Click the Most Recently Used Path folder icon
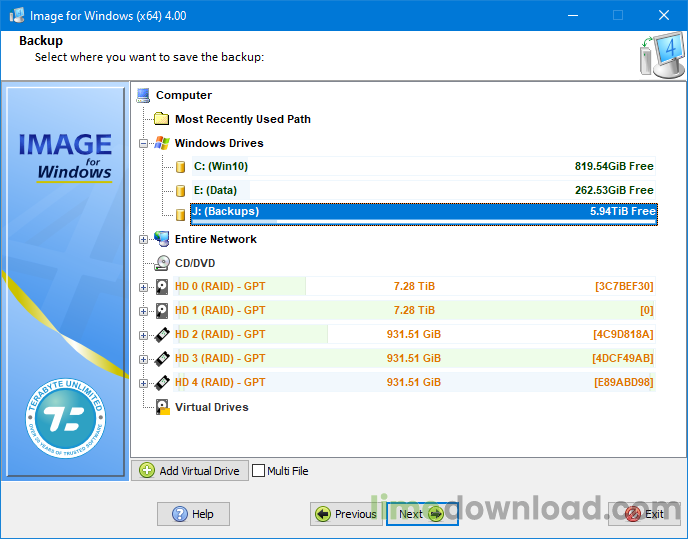Screen dimensions: 688x539 coord(162,119)
